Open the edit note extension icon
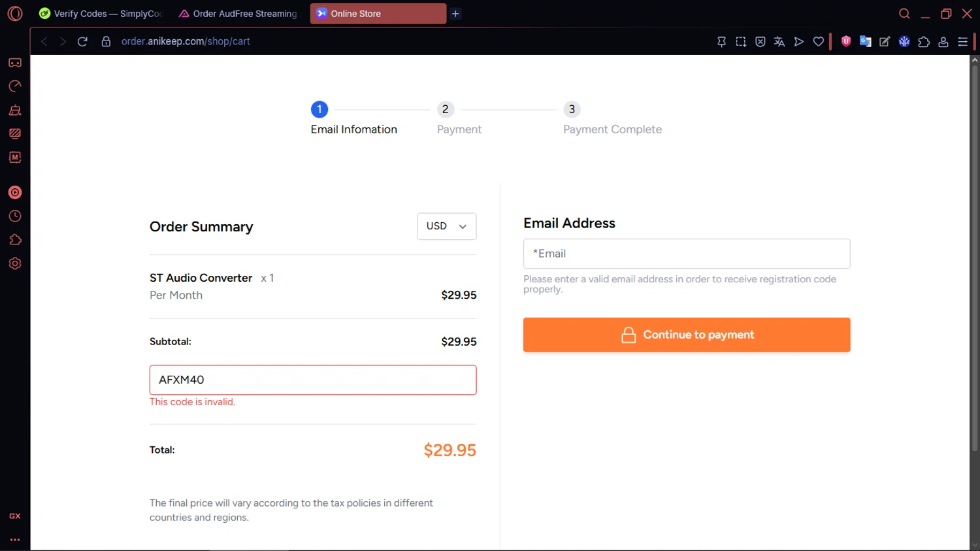980x551 pixels. click(885, 41)
